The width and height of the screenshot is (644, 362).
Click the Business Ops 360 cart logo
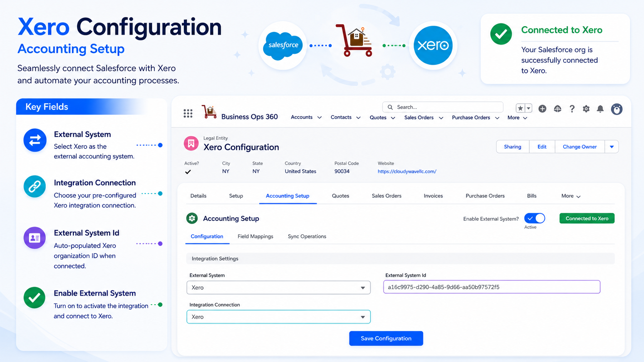tap(209, 112)
